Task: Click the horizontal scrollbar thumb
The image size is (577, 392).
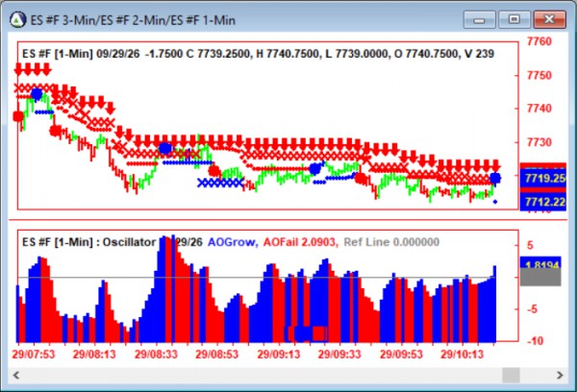Action: point(512,375)
